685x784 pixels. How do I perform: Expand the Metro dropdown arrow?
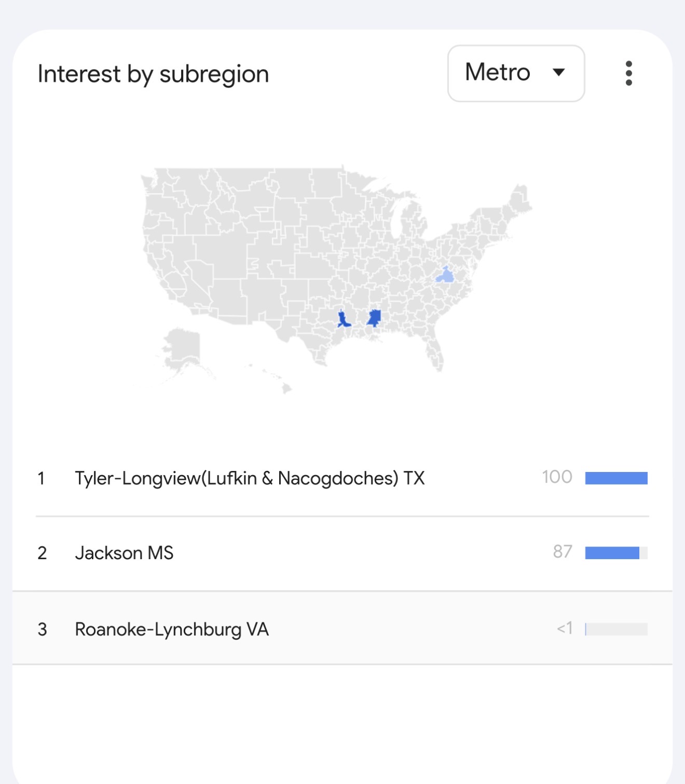(558, 72)
